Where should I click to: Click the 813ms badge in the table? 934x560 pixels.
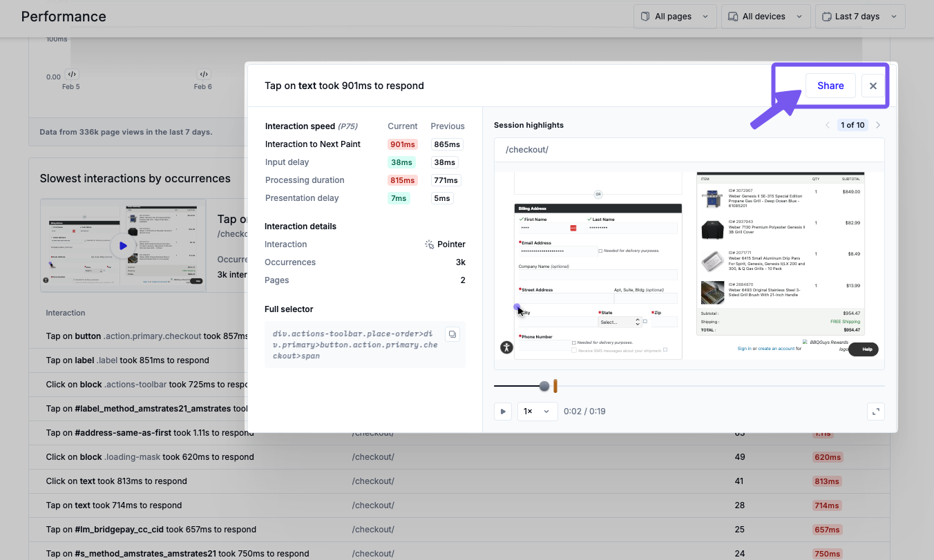click(827, 481)
